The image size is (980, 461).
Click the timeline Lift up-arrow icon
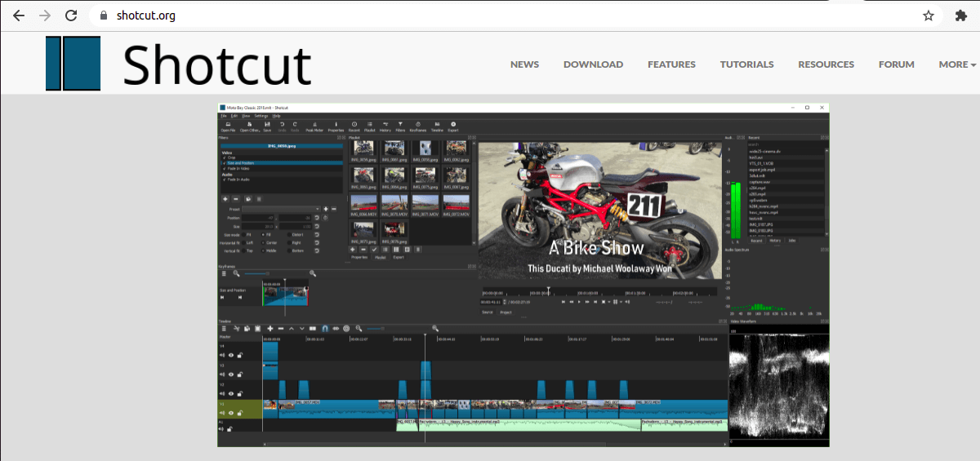point(292,328)
